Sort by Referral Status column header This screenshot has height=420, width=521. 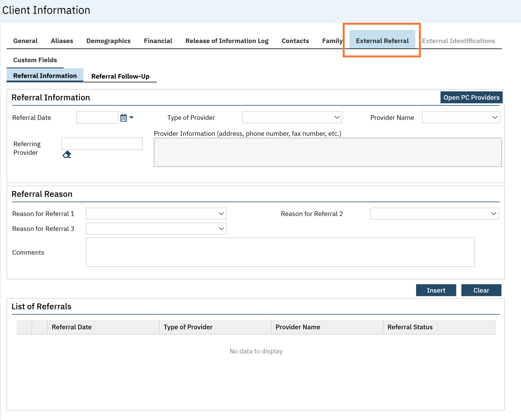point(410,327)
